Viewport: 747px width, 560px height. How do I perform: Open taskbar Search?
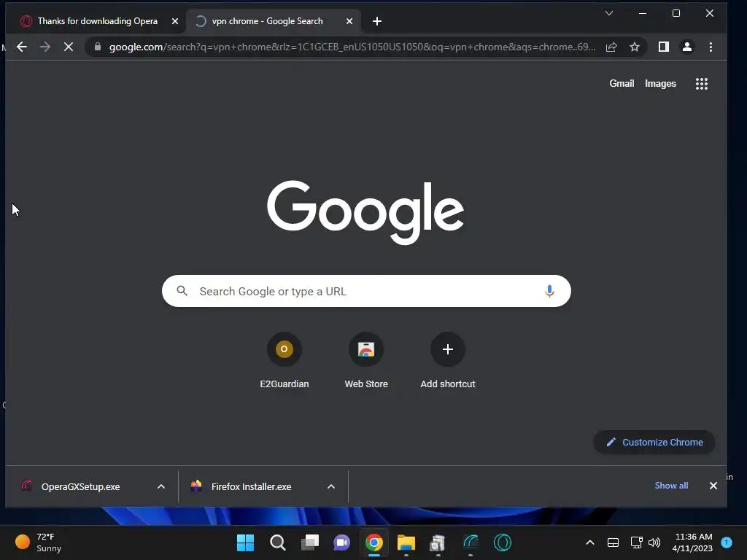click(278, 542)
